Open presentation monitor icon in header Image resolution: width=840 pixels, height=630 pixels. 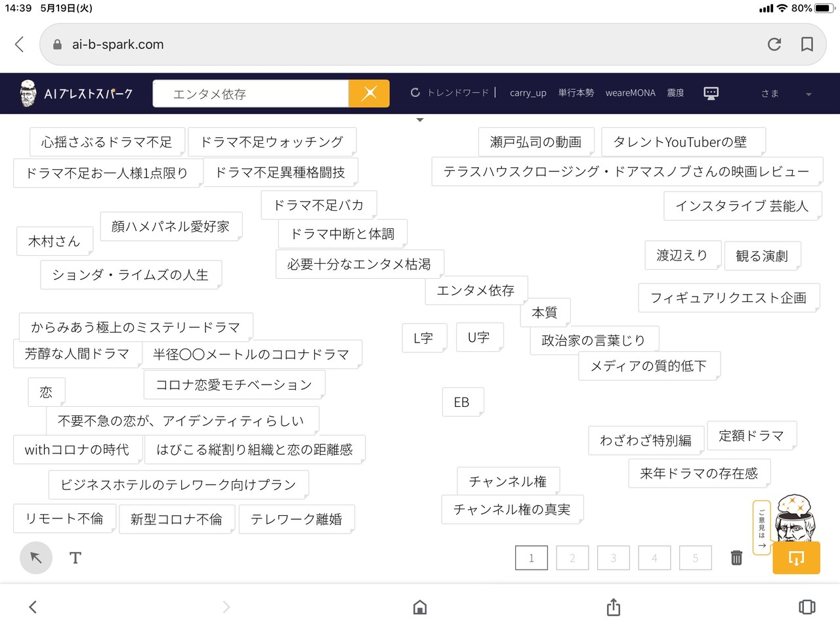711,93
